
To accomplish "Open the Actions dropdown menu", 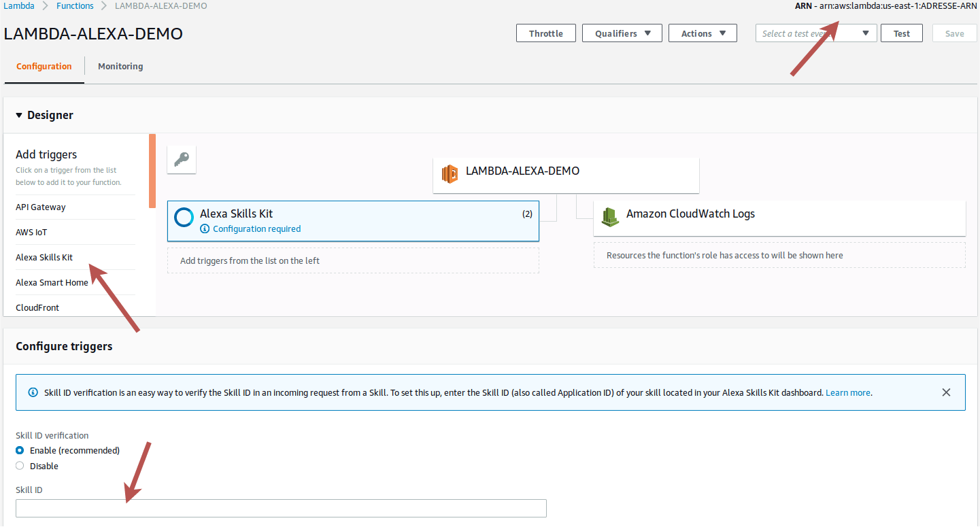I will pos(703,33).
